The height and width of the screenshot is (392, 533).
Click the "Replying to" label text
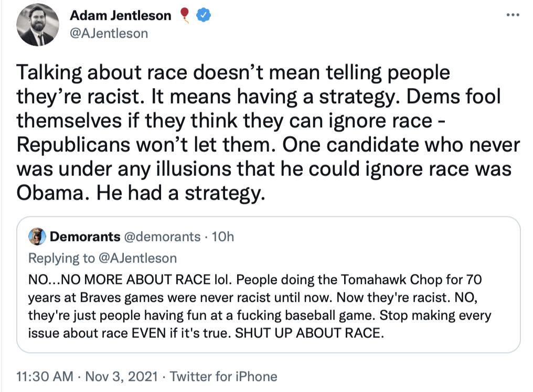61,258
